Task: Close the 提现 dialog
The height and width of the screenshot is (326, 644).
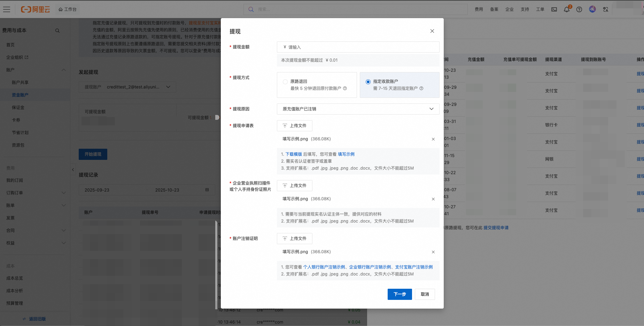Action: [432, 31]
